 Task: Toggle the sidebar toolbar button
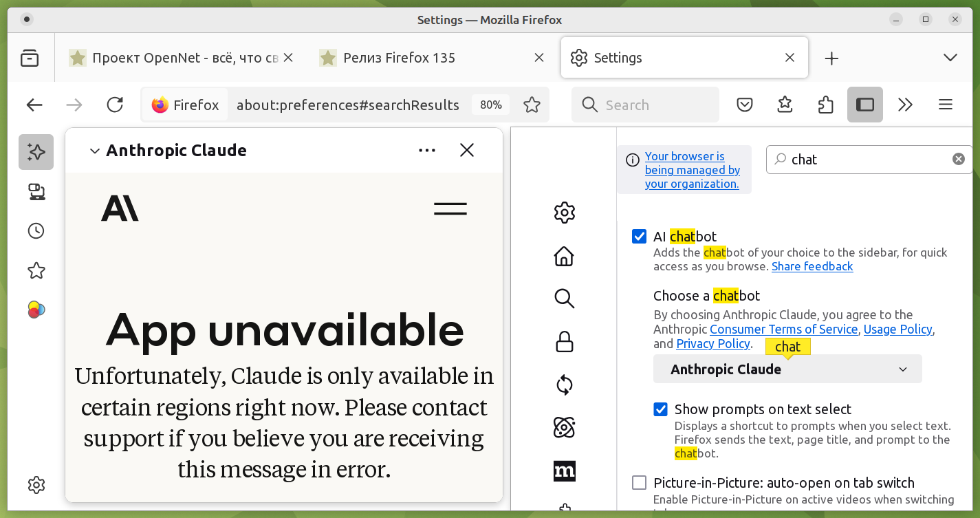[x=864, y=105]
